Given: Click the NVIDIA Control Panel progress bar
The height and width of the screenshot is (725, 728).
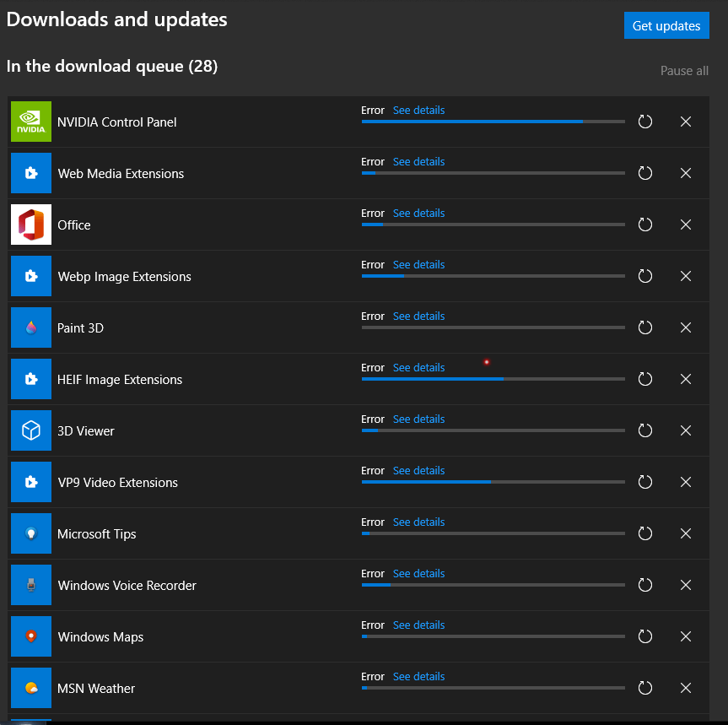Looking at the screenshot, I should pyautogui.click(x=493, y=122).
